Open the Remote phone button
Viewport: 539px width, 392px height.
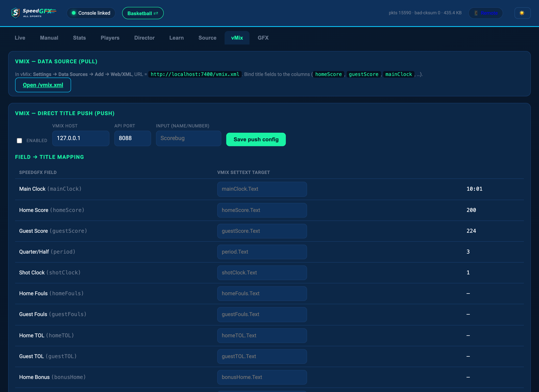pyautogui.click(x=485, y=13)
